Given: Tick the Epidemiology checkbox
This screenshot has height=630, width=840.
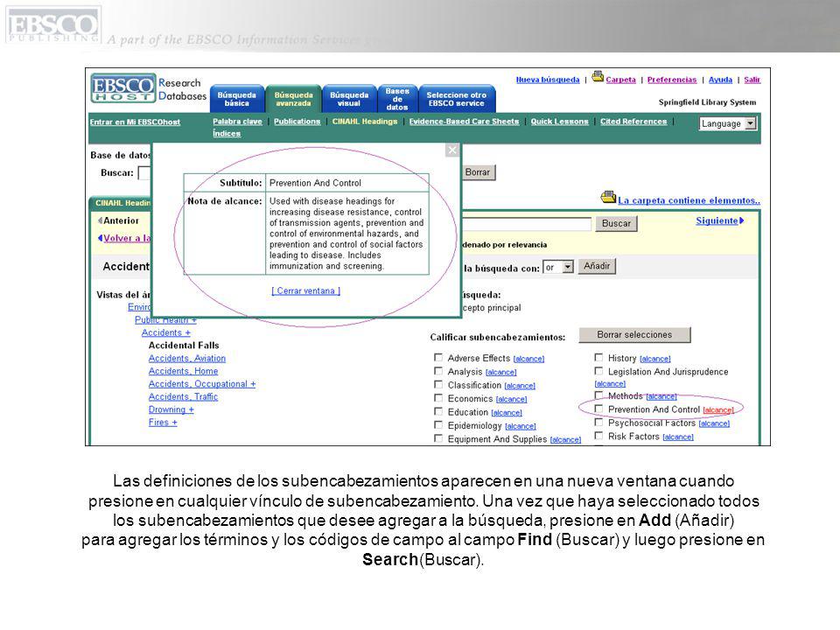Looking at the screenshot, I should pyautogui.click(x=438, y=425).
